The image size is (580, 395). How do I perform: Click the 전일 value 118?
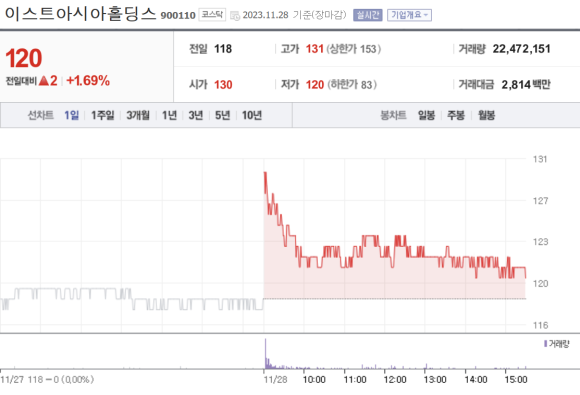click(x=223, y=49)
